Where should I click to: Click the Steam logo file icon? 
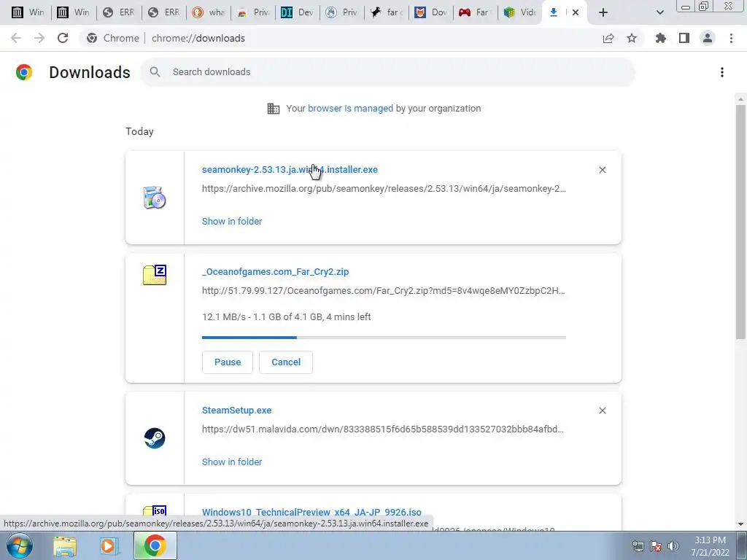(155, 438)
